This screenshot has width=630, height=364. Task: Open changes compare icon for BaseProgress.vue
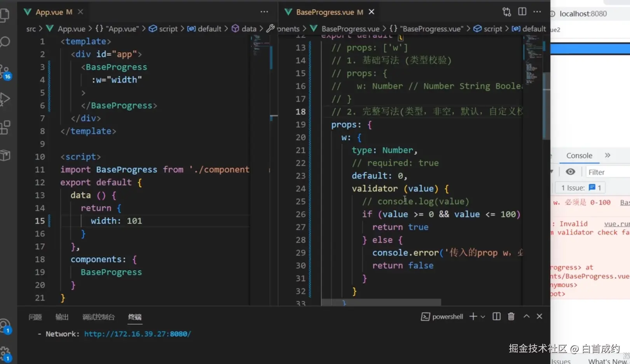pyautogui.click(x=507, y=12)
